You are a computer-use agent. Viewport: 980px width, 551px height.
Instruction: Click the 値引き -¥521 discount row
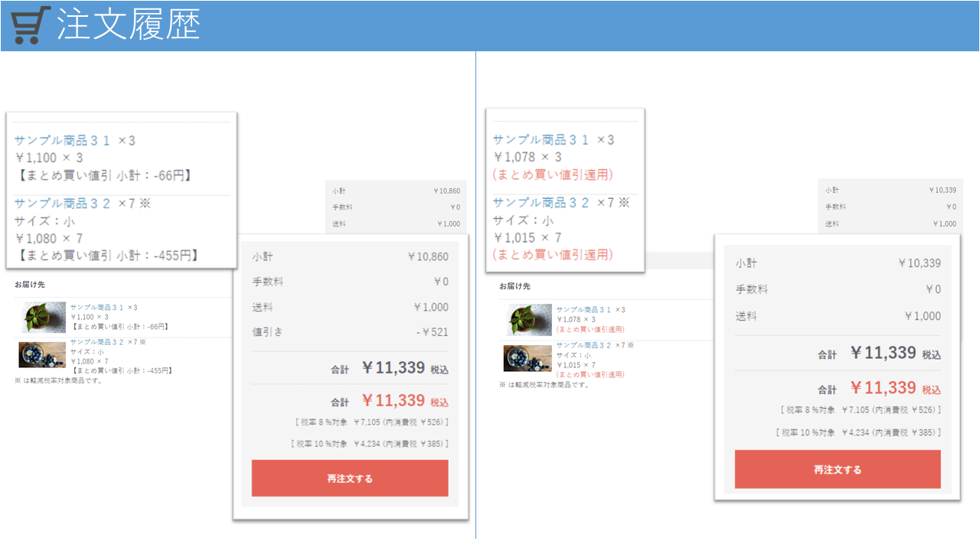(350, 332)
